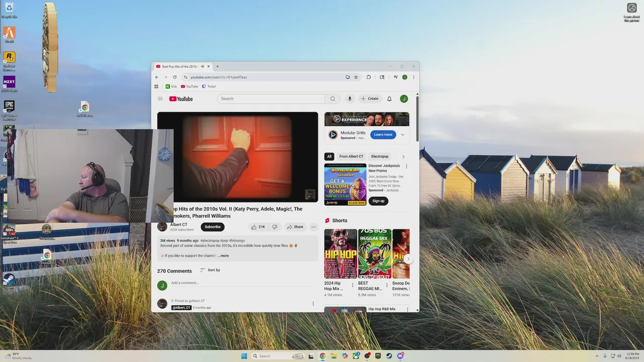This screenshot has height=362, width=644.
Task: Show more filter chips with the arrow
Action: 403,156
